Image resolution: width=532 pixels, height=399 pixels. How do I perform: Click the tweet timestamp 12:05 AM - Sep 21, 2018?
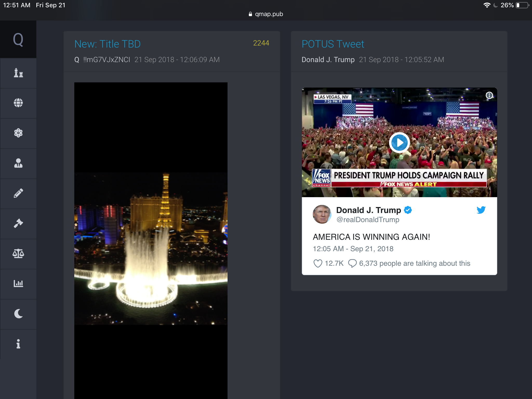click(x=353, y=249)
